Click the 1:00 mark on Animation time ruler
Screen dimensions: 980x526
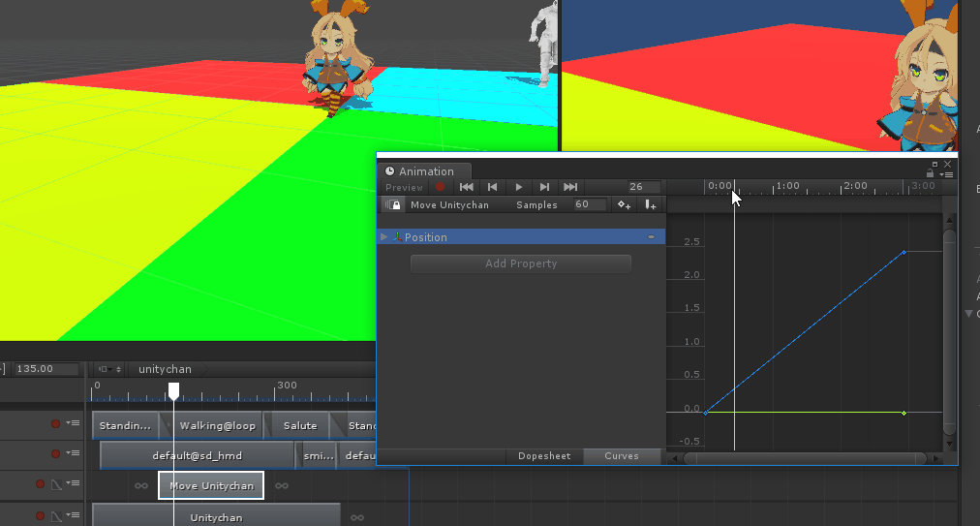coord(787,186)
